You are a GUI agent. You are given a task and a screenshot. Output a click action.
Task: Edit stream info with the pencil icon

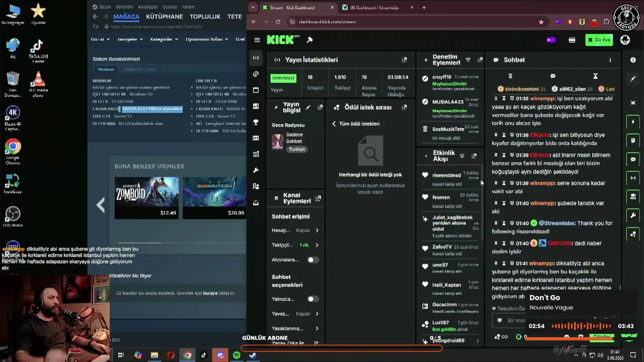pyautogui.click(x=308, y=107)
